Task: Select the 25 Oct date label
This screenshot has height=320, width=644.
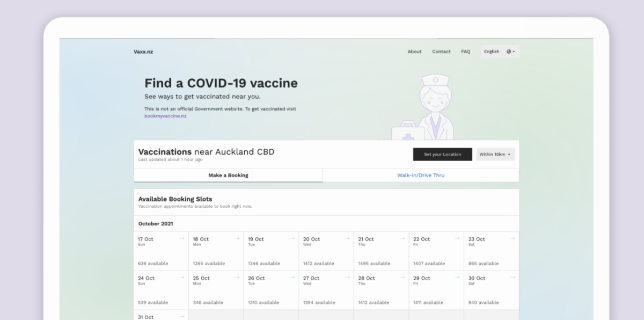Action: [x=201, y=278]
